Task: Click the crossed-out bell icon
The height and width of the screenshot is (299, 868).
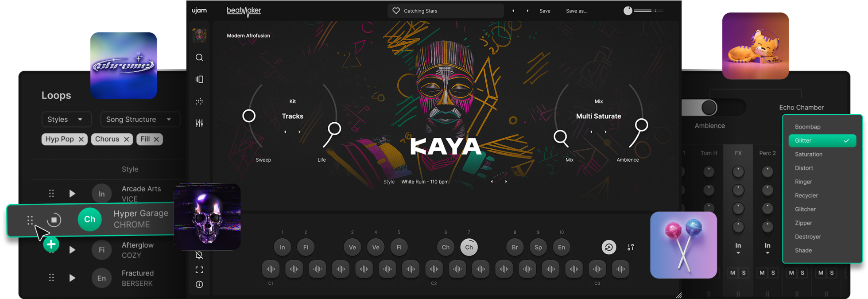Action: (199, 255)
